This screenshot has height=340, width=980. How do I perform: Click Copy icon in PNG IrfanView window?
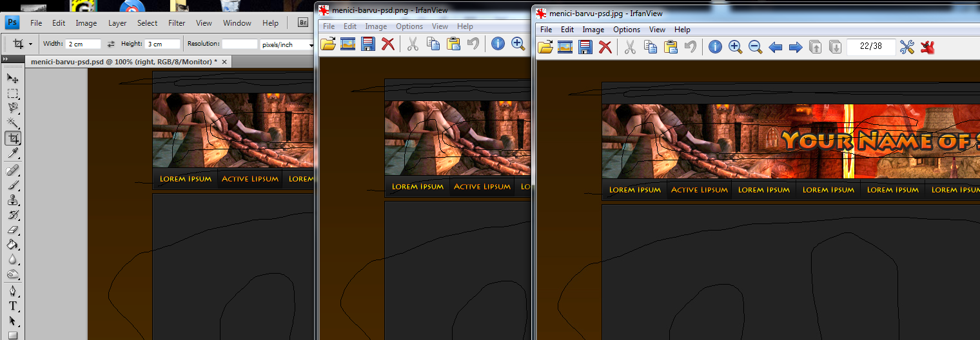coord(433,44)
